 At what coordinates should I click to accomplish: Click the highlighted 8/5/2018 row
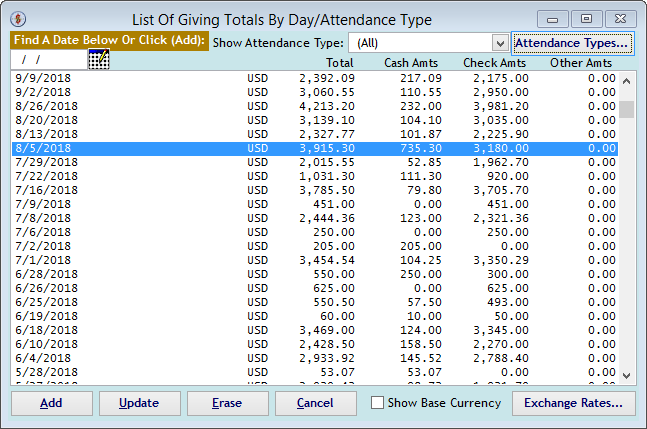[x=314, y=148]
